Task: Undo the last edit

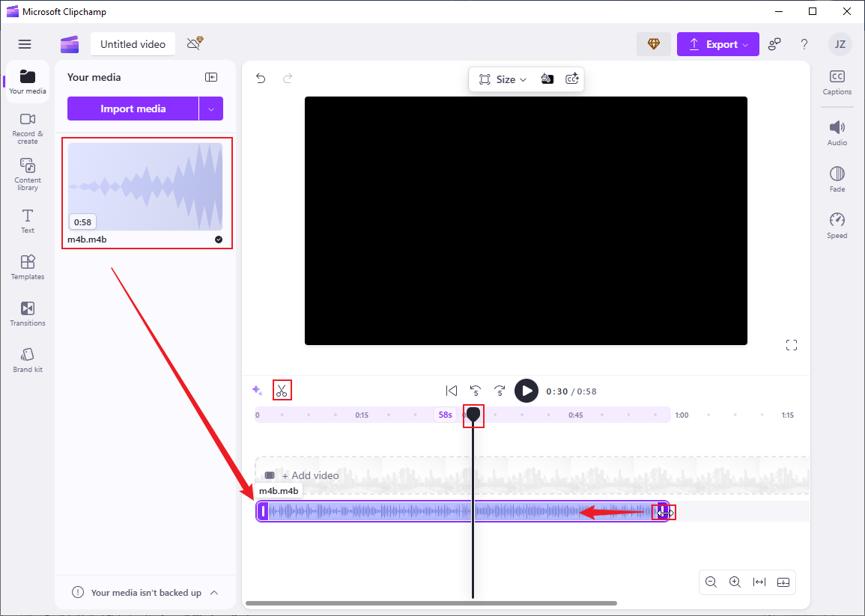Action: (261, 79)
